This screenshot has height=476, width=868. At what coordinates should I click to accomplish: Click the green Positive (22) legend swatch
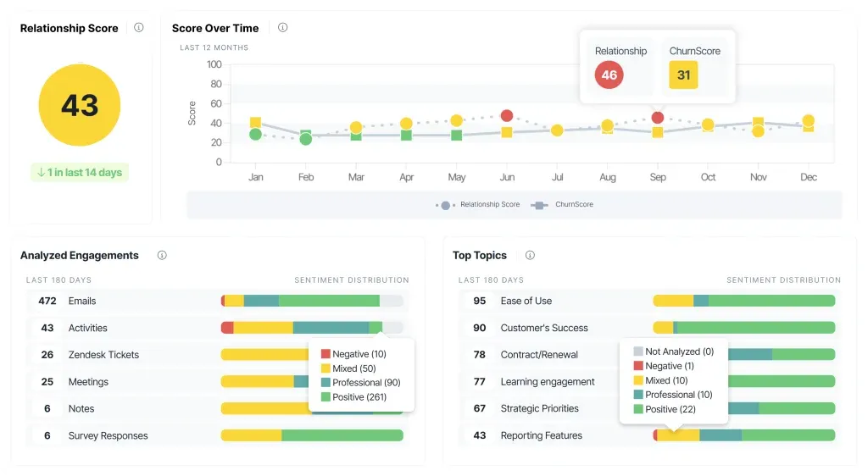(x=638, y=409)
